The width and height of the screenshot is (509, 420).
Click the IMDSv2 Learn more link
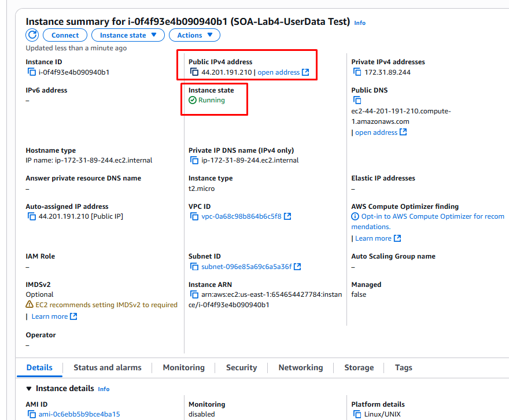50,316
